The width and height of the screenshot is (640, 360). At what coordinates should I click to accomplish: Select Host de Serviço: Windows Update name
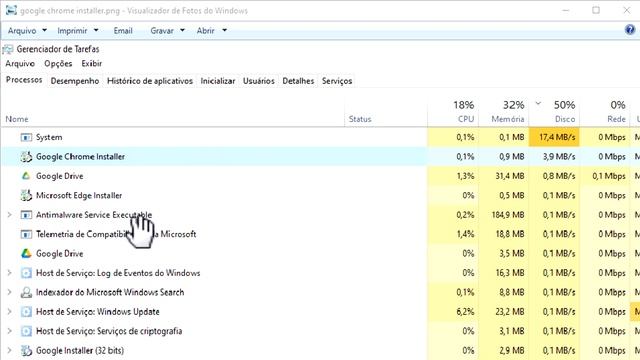[x=98, y=312]
